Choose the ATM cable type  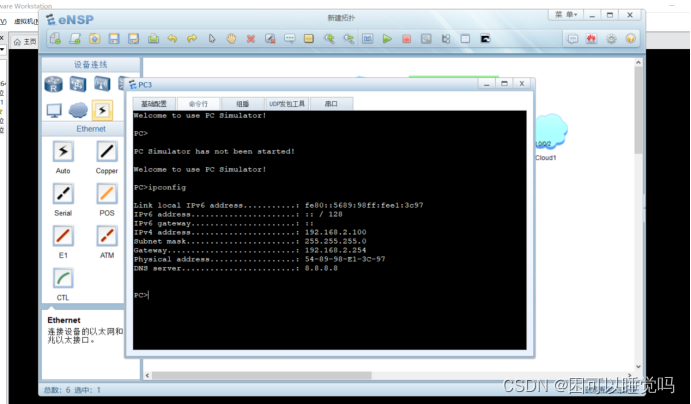(x=107, y=237)
